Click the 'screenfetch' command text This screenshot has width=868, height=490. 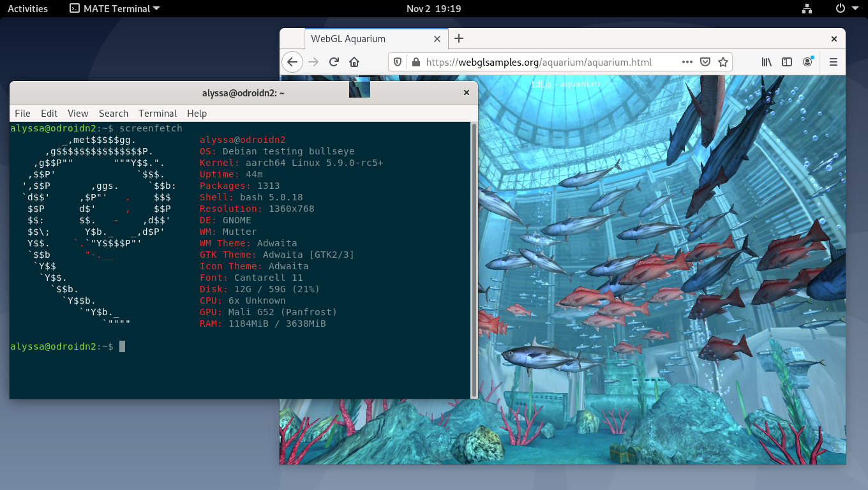coord(151,128)
